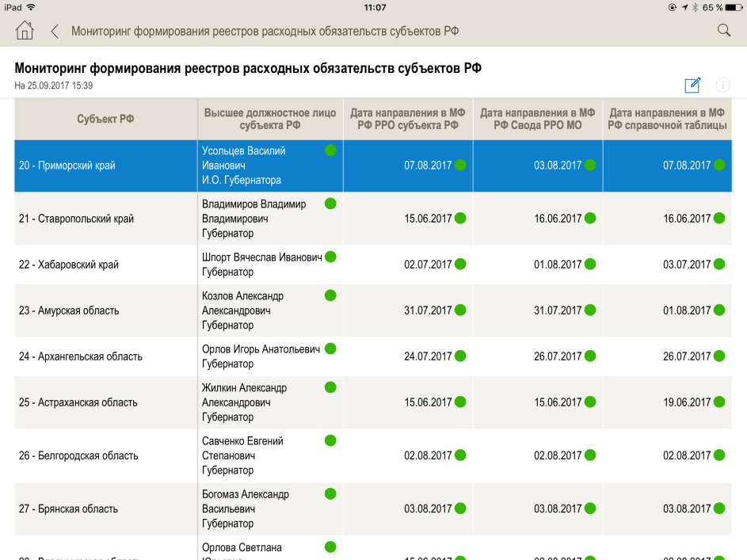Click the page title in navigation bar
The image size is (747, 560).
[x=265, y=32]
